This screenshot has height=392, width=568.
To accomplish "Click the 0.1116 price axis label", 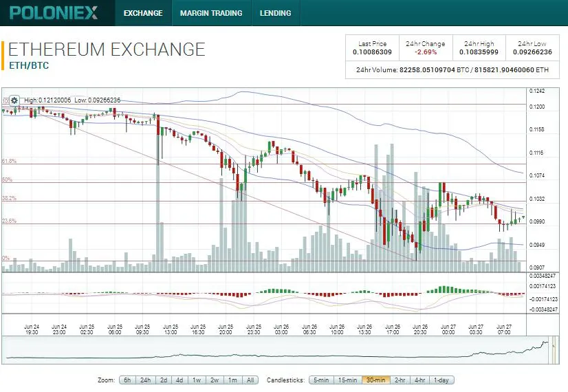I will click(537, 153).
